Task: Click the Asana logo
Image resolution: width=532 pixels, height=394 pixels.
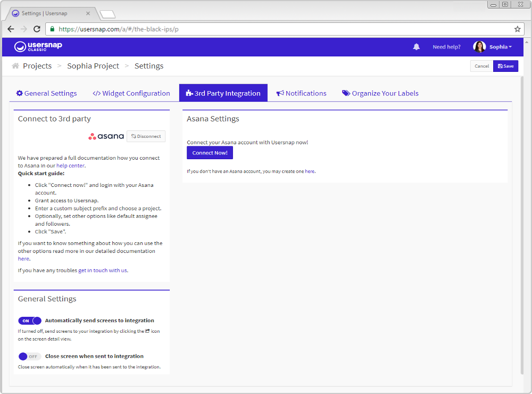Action: coord(106,136)
